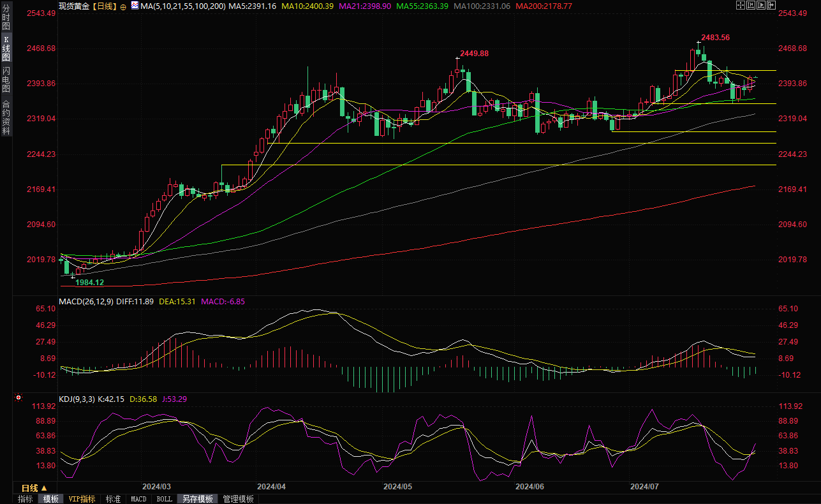821x504 pixels.
Task: Switch to 分时图 view in sidebar
Action: tap(6, 17)
